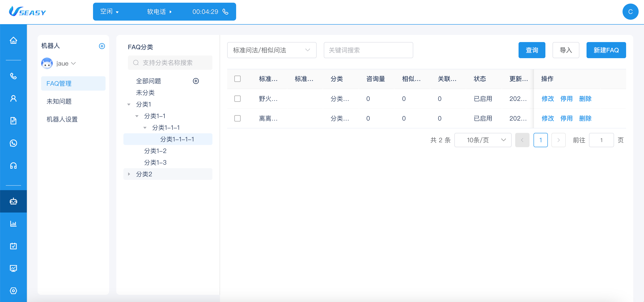Open the robot sidebar icon
Screen dimensions: 644x302
click(13, 201)
